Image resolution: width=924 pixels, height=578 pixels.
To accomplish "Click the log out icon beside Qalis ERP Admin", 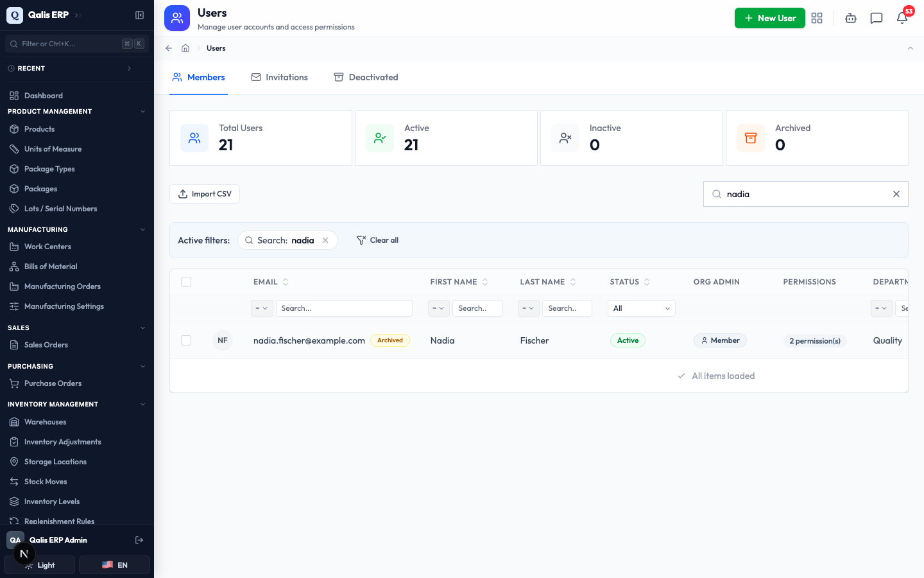I will point(139,540).
